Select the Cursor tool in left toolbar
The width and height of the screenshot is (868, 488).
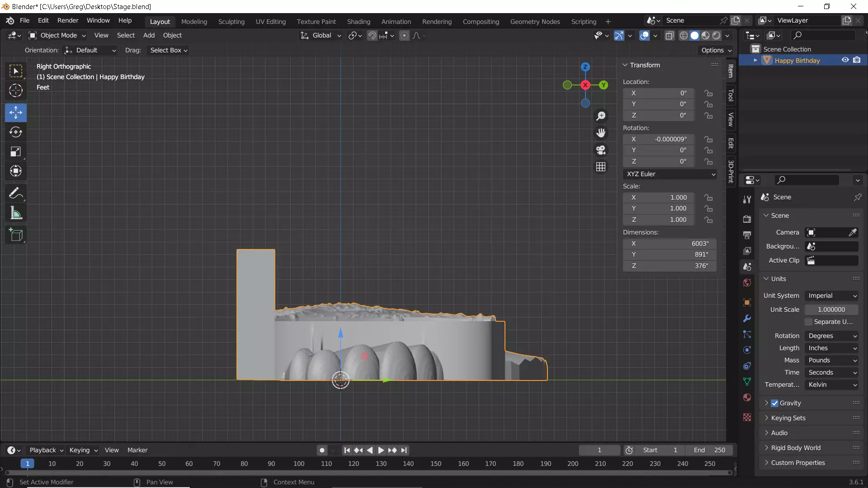pyautogui.click(x=16, y=91)
